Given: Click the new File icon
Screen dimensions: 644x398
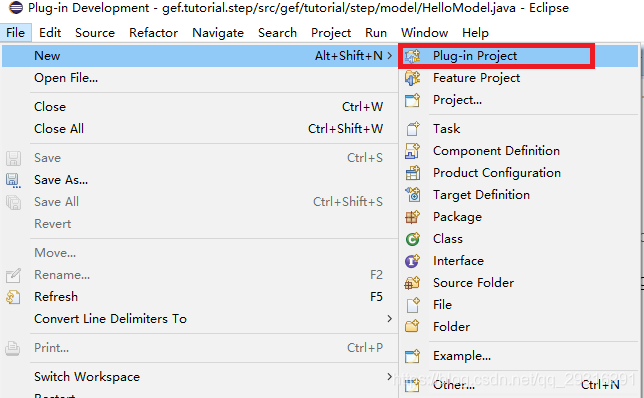Looking at the screenshot, I should click(x=413, y=305).
